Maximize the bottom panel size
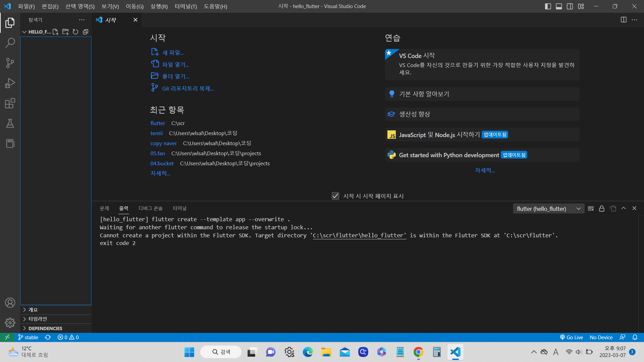The height and width of the screenshot is (362, 644). tap(624, 208)
